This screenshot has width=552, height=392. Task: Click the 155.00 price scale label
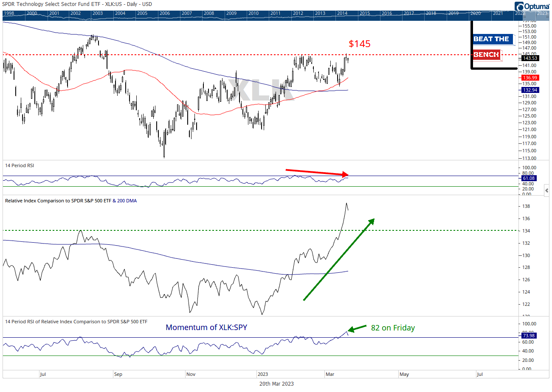click(x=529, y=26)
